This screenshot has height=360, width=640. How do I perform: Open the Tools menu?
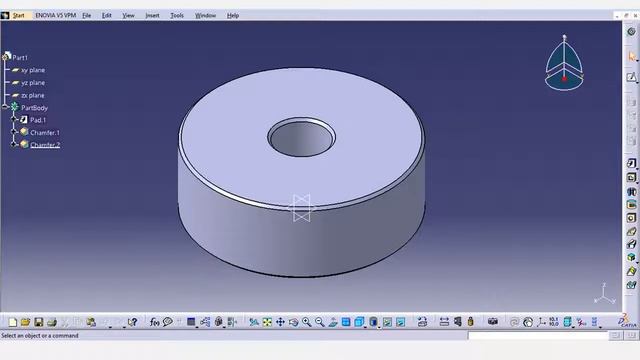tap(177, 16)
